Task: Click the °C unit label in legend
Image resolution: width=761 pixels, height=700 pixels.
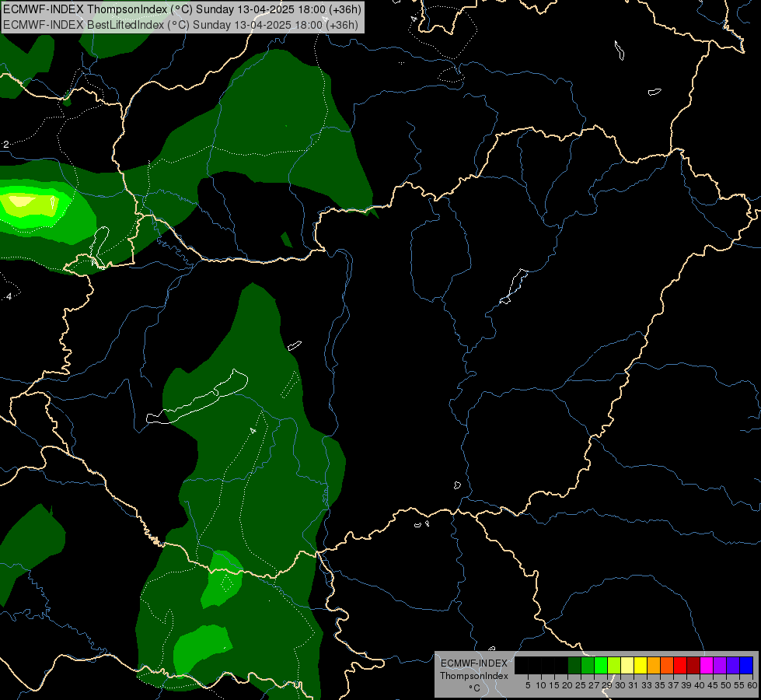Action: click(475, 688)
